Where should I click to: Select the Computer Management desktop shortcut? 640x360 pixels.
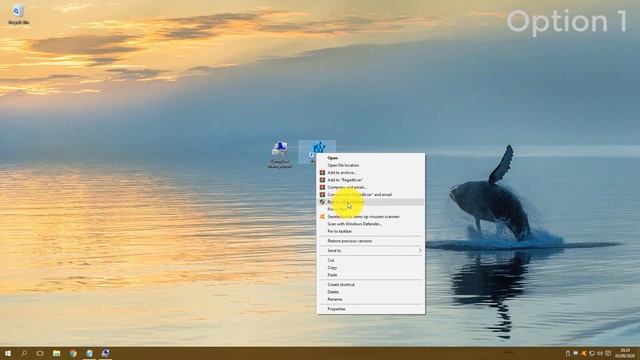click(280, 154)
